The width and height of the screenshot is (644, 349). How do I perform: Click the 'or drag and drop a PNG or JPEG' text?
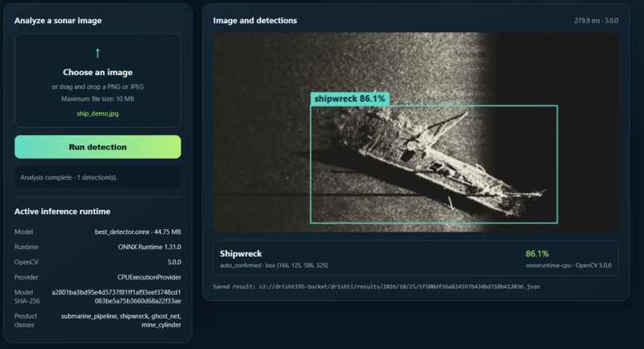(97, 86)
